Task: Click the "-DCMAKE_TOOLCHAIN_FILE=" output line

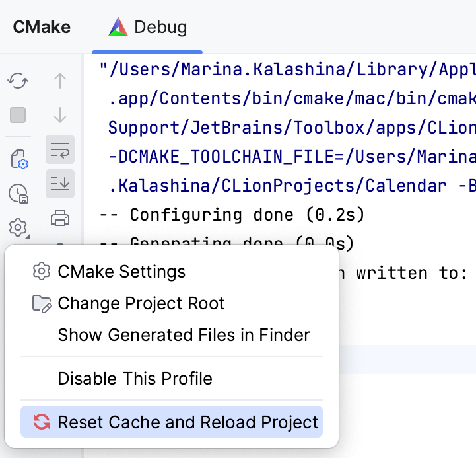Action: pos(292,157)
